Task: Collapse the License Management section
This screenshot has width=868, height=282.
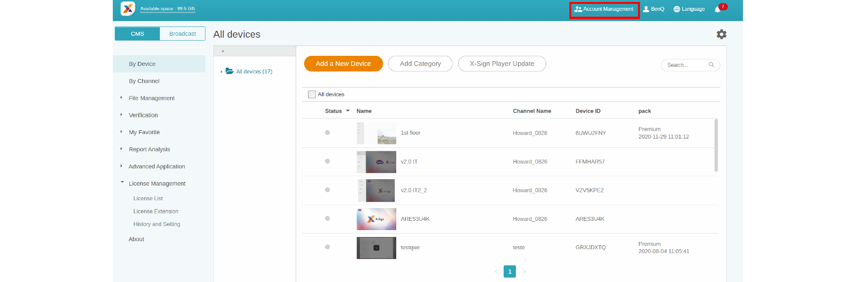Action: (x=122, y=183)
